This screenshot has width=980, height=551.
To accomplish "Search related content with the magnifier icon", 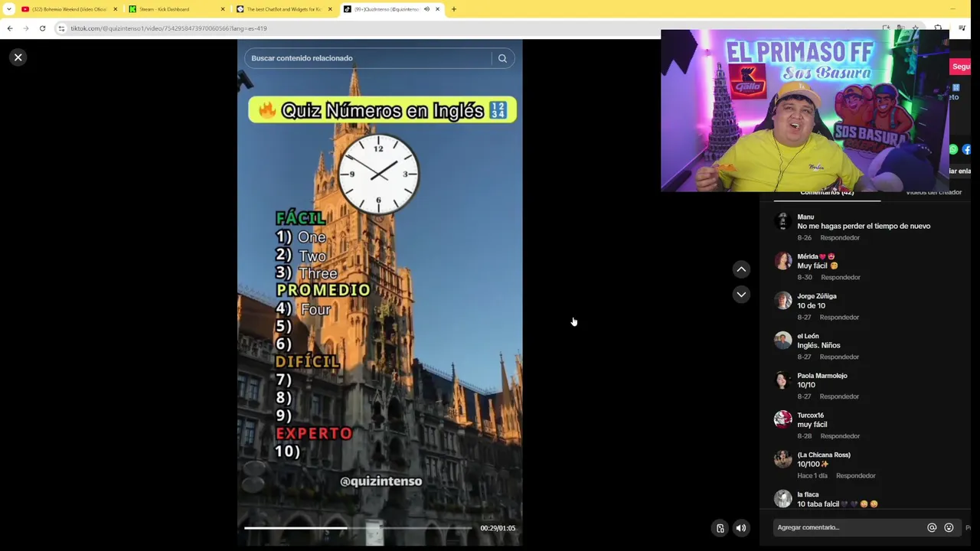I will point(502,58).
